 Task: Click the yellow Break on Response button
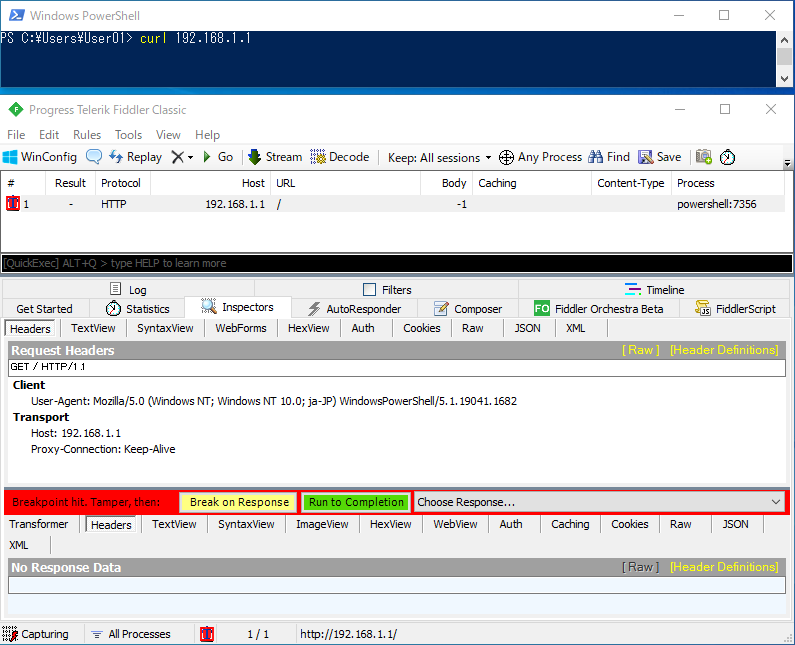239,502
